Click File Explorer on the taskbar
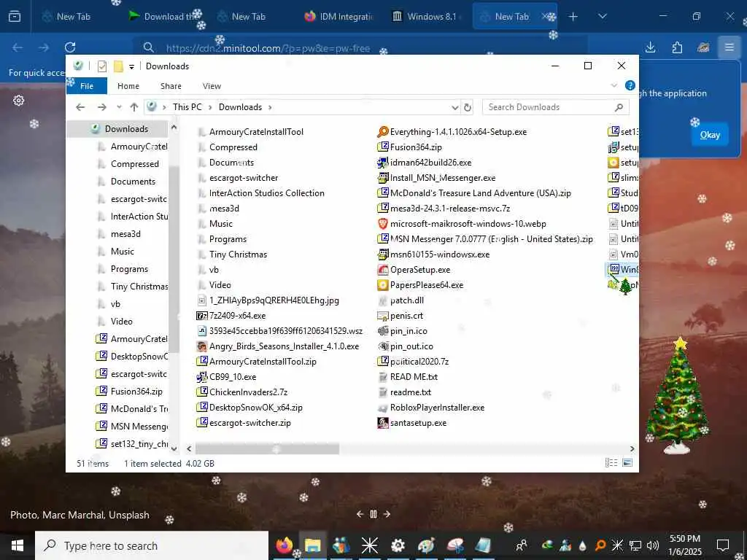The width and height of the screenshot is (747, 560). [x=312, y=545]
